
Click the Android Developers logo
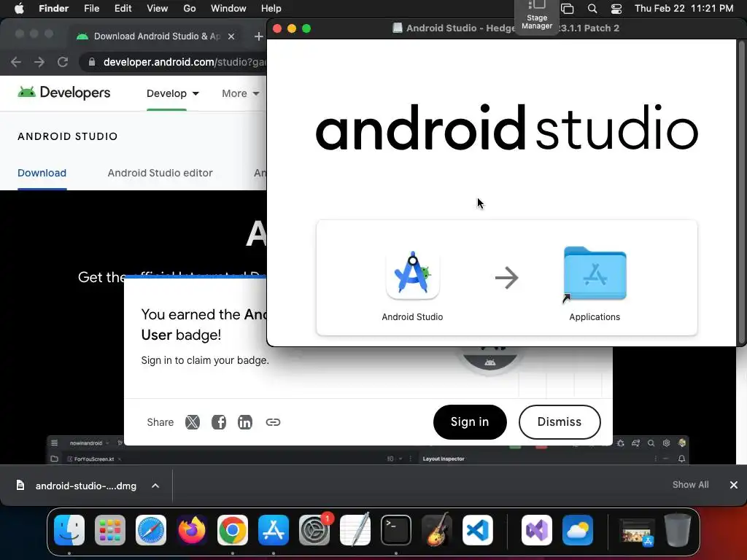[64, 93]
